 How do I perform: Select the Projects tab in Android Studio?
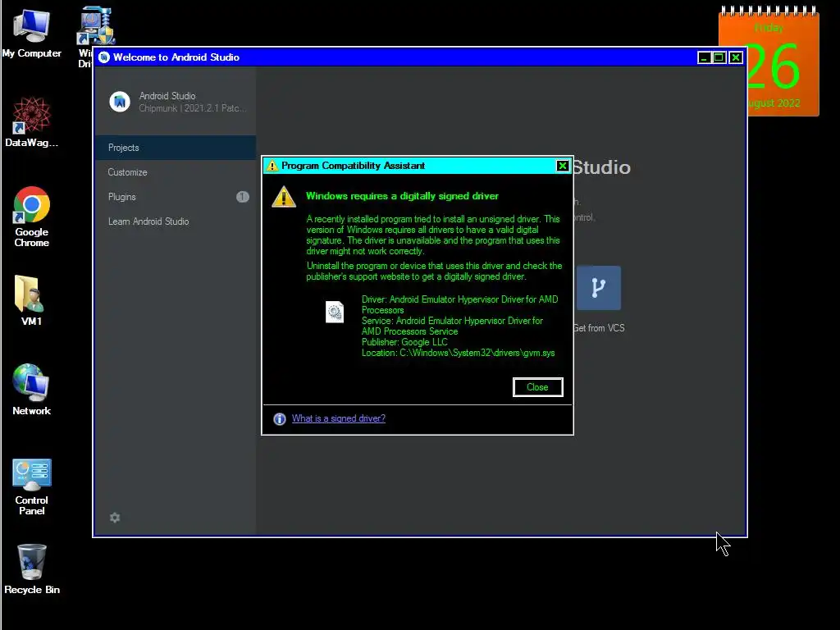point(176,148)
